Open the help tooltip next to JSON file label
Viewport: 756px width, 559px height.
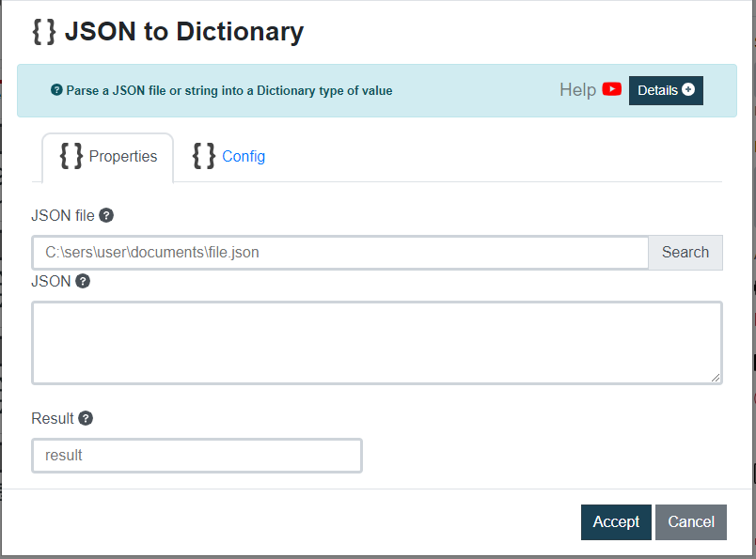(106, 215)
